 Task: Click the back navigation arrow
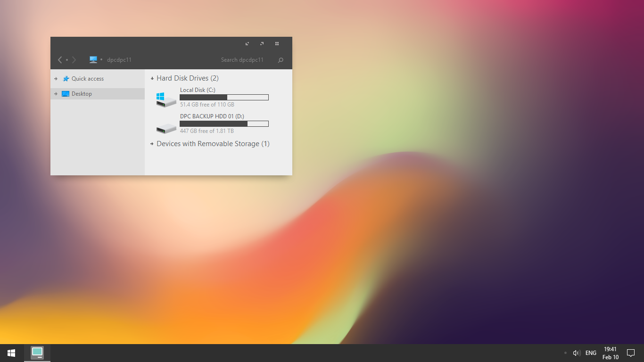pyautogui.click(x=59, y=60)
